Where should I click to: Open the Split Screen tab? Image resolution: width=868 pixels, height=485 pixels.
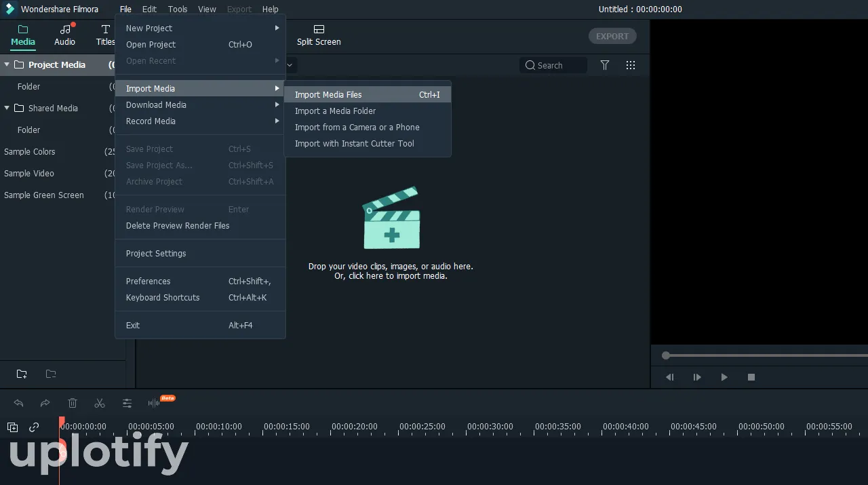coord(319,35)
